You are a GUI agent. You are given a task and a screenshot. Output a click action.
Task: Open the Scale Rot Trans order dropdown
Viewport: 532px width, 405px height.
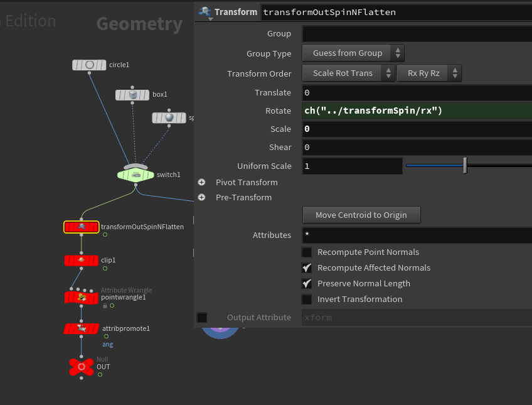click(348, 73)
